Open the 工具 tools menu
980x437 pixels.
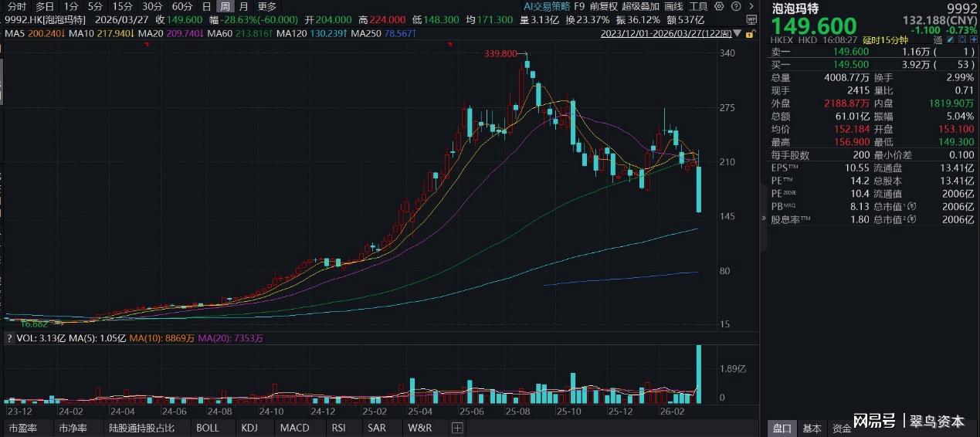[x=698, y=6]
